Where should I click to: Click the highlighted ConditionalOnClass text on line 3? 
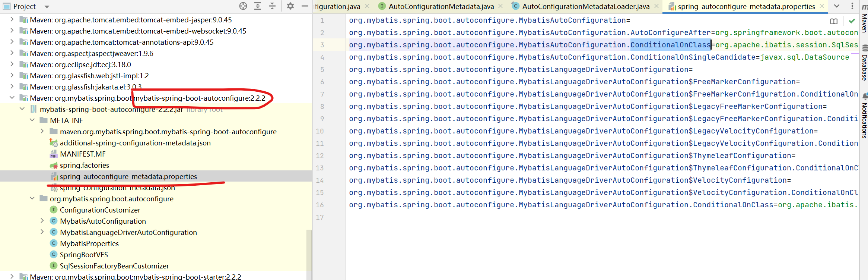671,45
